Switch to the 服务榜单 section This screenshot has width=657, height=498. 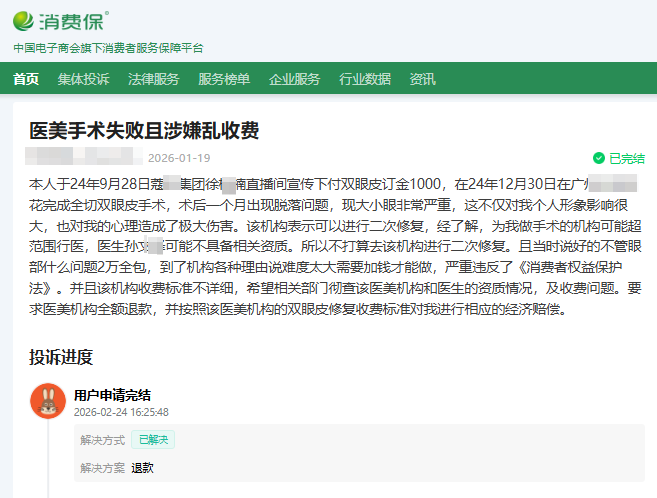224,80
